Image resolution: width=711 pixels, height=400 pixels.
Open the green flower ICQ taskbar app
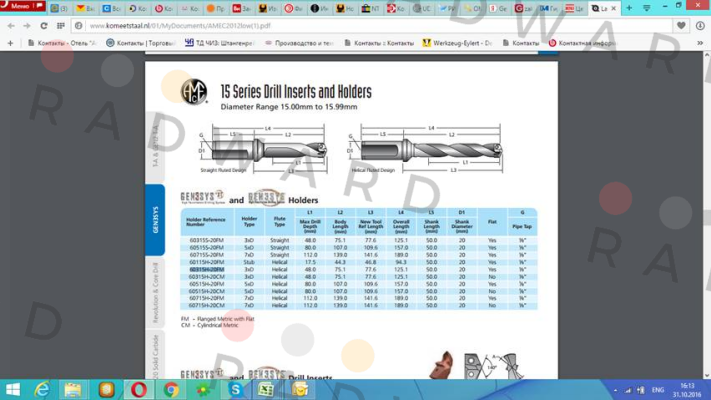point(203,390)
